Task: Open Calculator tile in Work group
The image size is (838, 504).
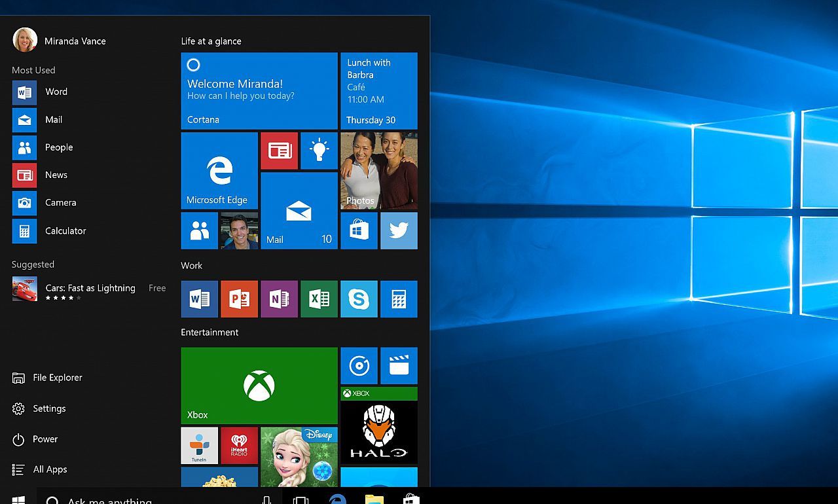Action: [x=399, y=299]
